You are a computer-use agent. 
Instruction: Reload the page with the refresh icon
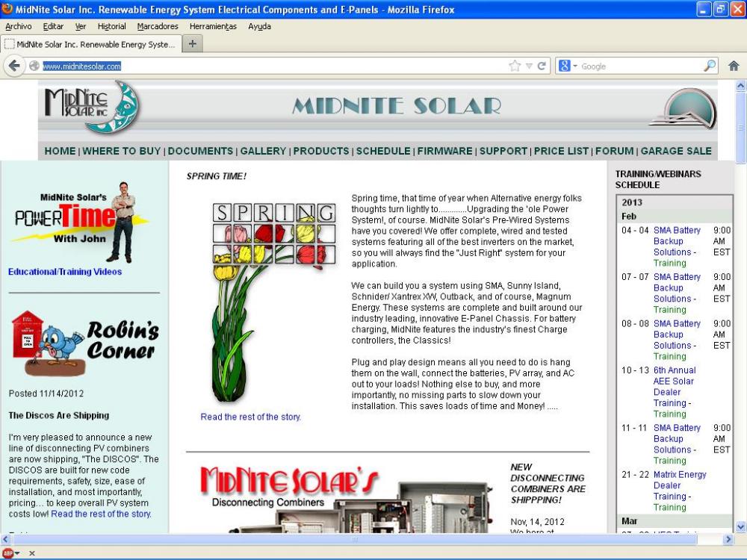542,66
